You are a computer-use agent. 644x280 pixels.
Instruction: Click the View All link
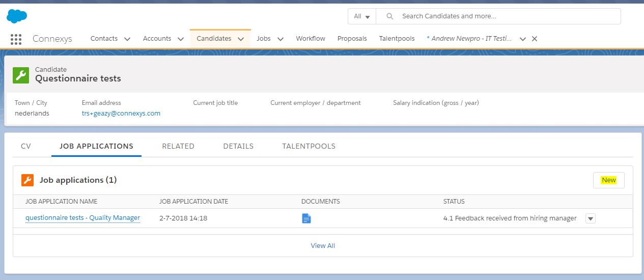coord(323,245)
